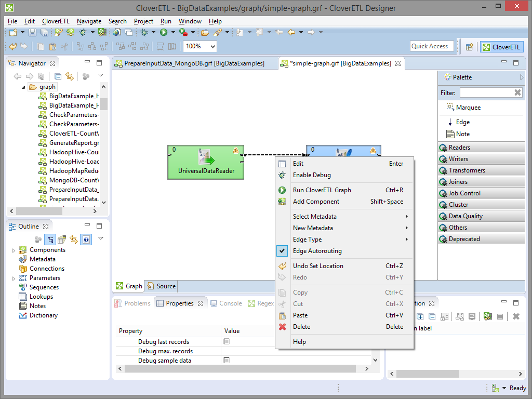Click the Save icon in the toolbar

click(32, 32)
